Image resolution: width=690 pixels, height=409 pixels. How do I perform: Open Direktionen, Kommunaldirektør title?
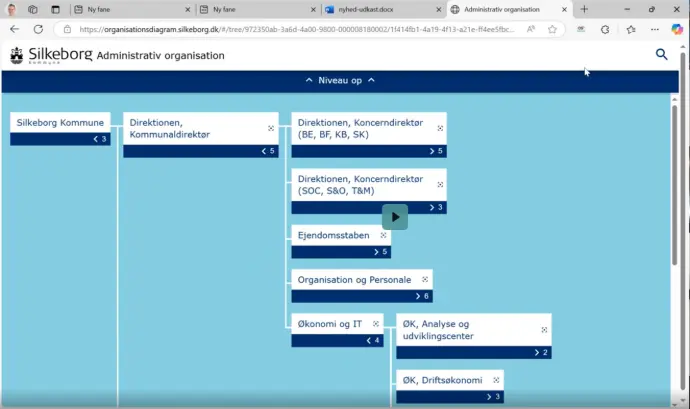(x=169, y=128)
